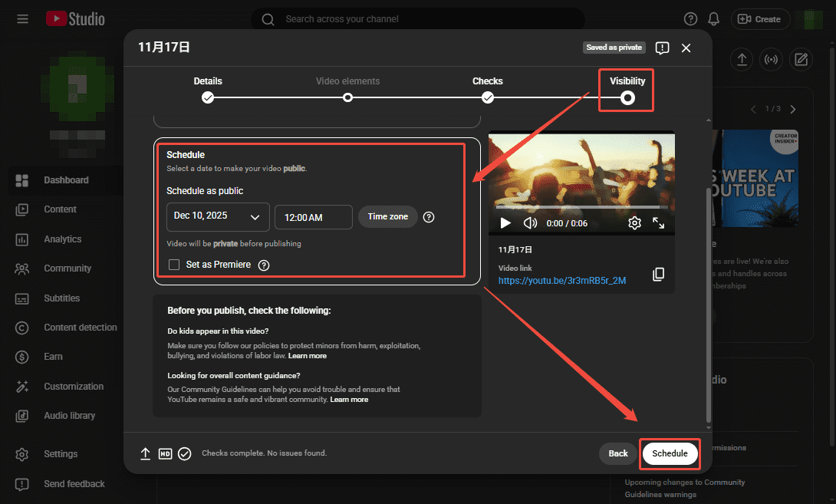Open playback settings gear in video preview
The image size is (836, 504).
(x=634, y=222)
